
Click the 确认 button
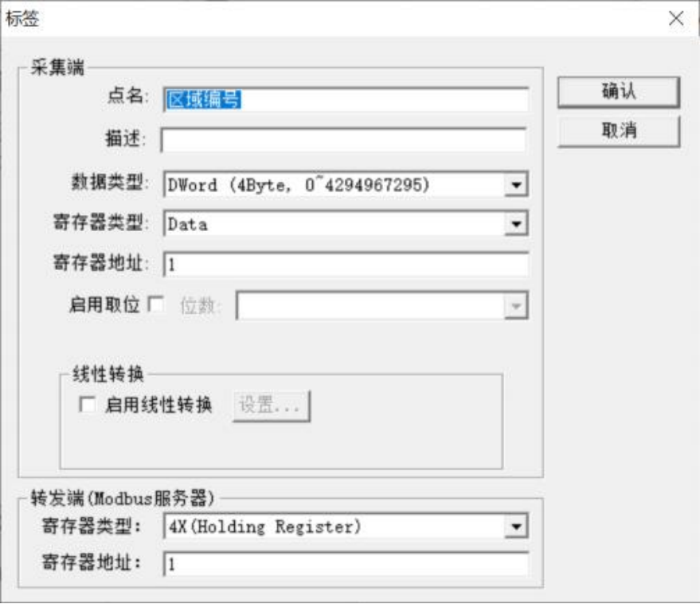(x=618, y=92)
